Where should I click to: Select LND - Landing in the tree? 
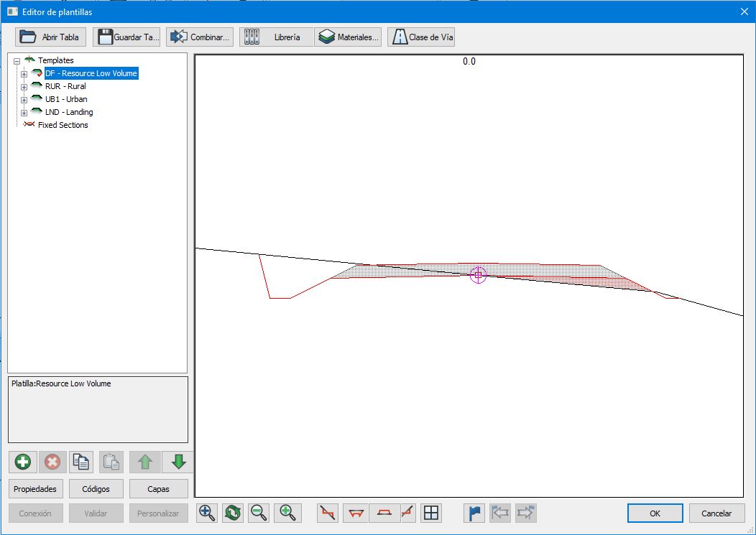[69, 112]
